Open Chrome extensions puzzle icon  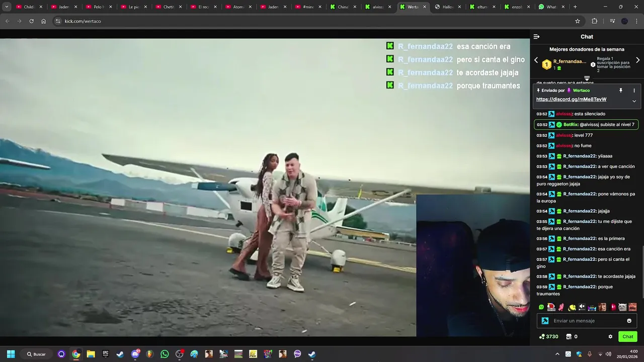pyautogui.click(x=594, y=21)
